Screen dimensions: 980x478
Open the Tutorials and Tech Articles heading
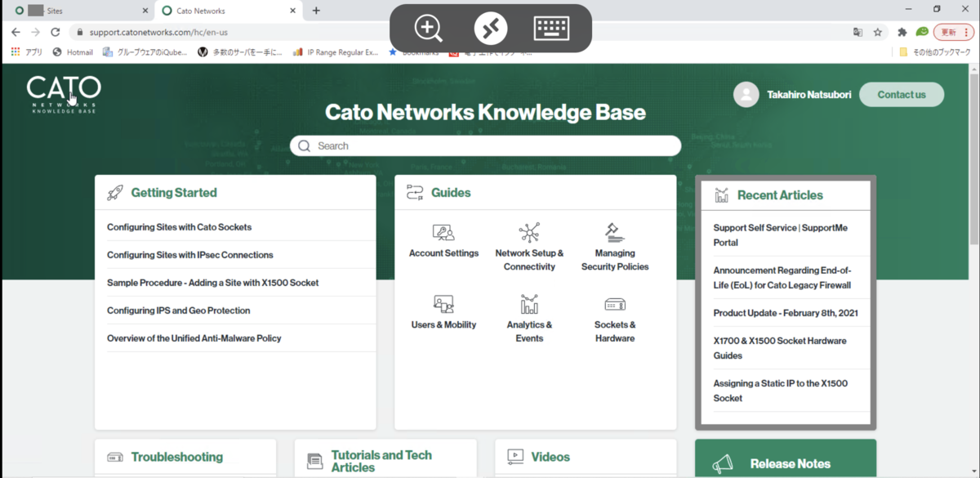point(381,462)
